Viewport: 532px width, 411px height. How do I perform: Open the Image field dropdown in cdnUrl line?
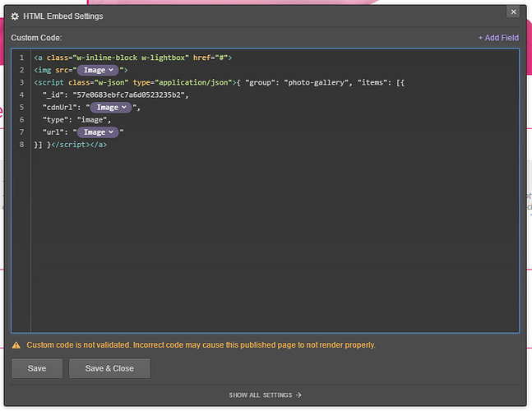click(111, 108)
